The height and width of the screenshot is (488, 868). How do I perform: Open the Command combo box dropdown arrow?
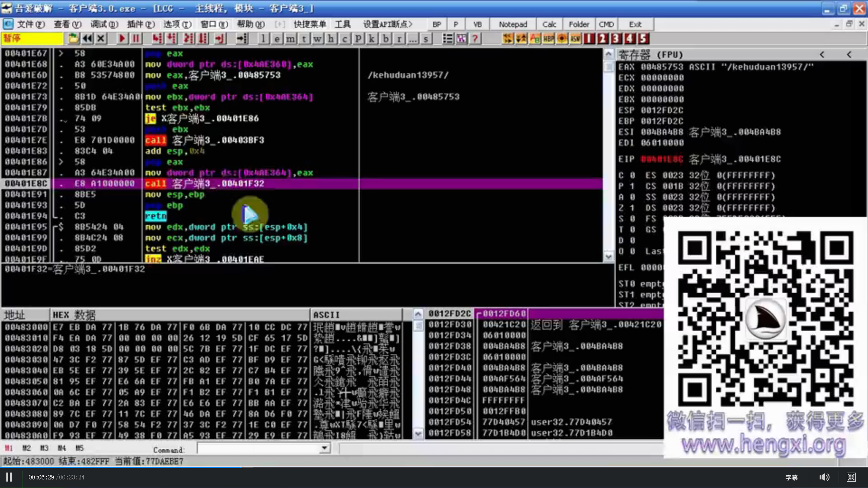[x=324, y=448]
